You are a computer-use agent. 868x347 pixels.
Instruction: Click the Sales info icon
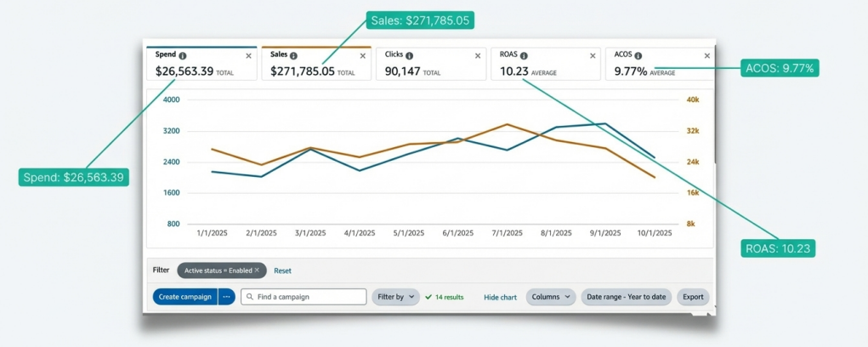click(x=293, y=55)
